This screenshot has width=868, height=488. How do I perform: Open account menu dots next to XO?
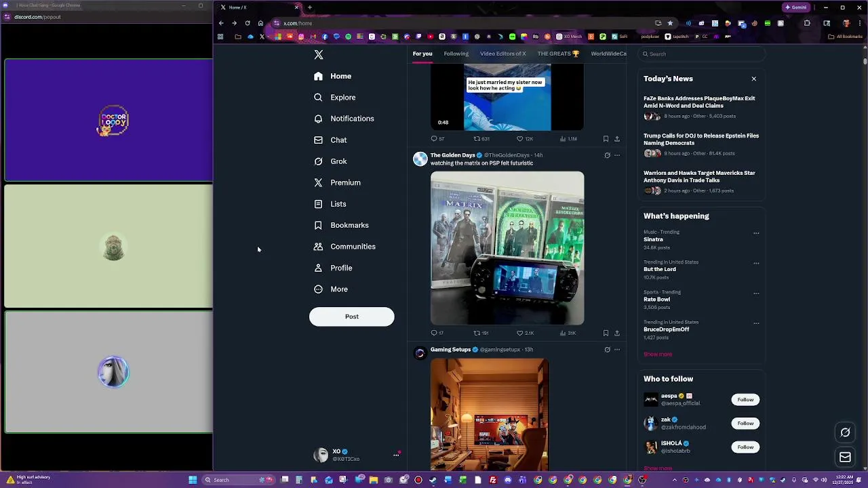tap(396, 455)
